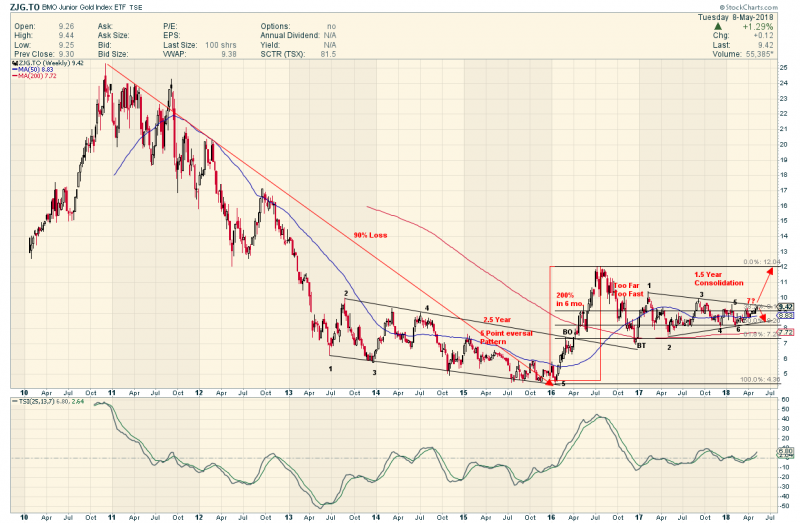Click the Low value 9.25
Image resolution: width=800 pixels, height=523 pixels.
point(66,45)
